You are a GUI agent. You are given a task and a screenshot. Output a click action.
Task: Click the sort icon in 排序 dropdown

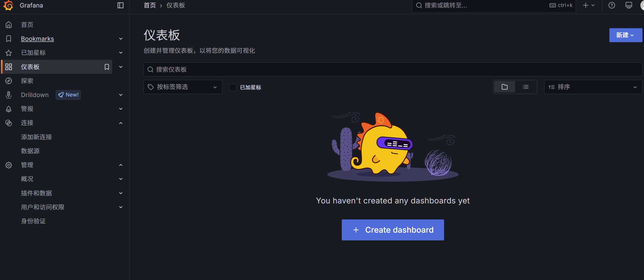tap(552, 87)
